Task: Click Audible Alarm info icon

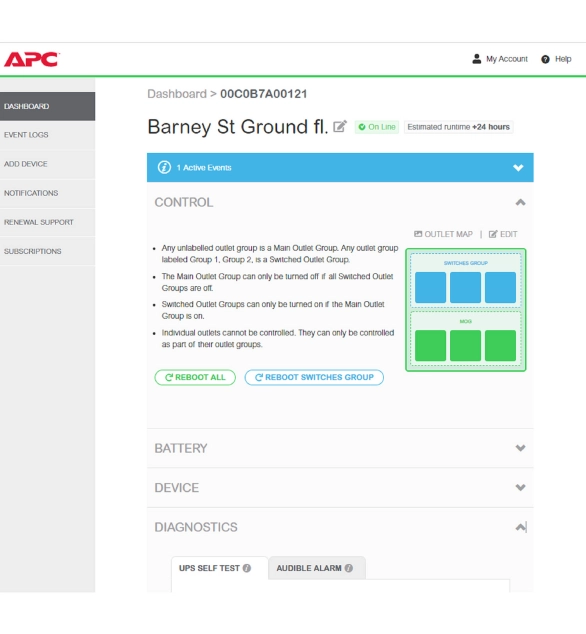Action: point(349,568)
